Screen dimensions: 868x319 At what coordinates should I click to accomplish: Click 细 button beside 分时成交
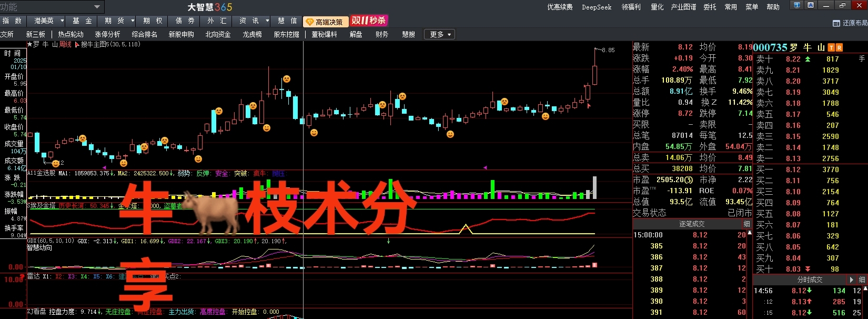click(x=862, y=280)
